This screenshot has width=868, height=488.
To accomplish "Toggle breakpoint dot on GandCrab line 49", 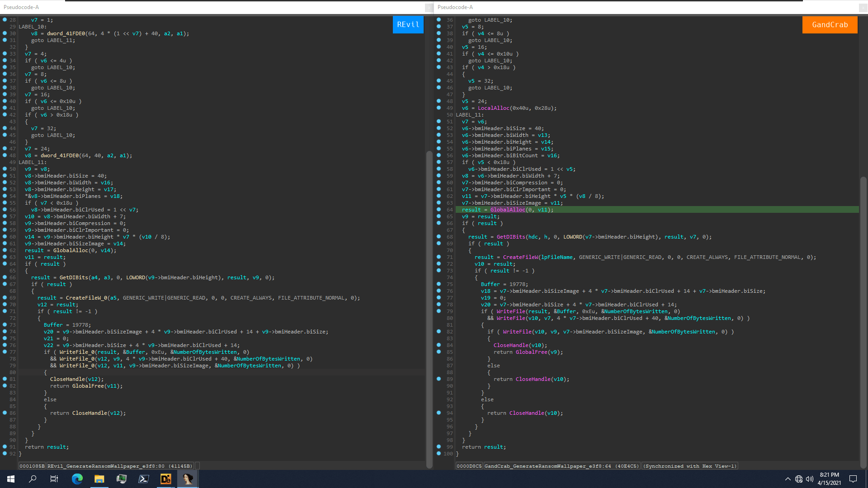I will 439,108.
